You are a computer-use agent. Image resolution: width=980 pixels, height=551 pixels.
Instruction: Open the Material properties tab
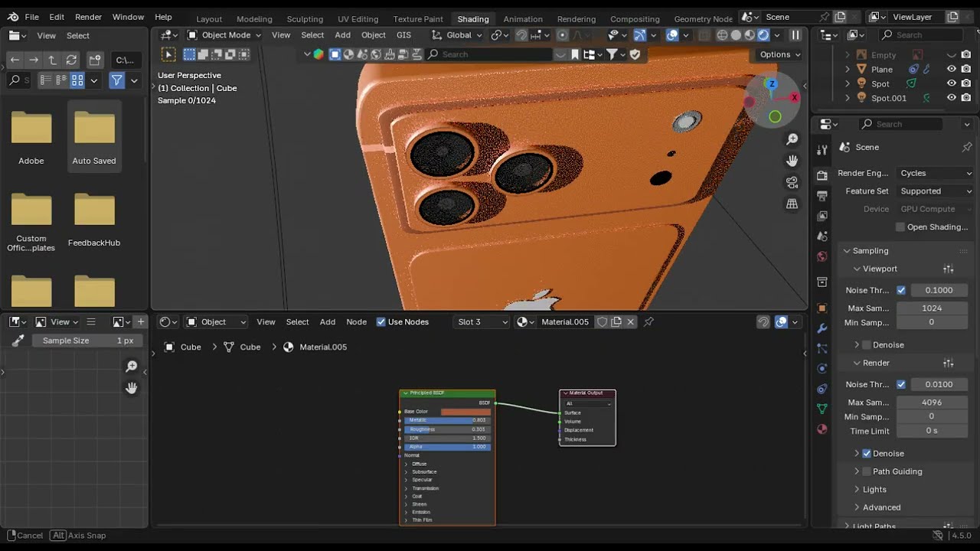click(x=822, y=429)
